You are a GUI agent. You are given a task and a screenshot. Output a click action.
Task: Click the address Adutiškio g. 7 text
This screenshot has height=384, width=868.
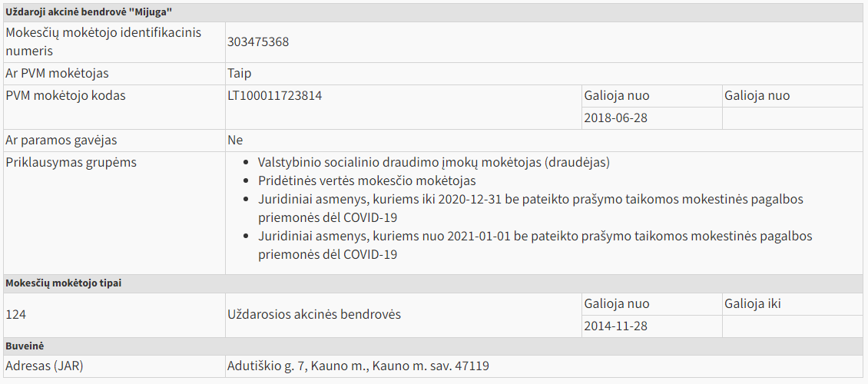358,366
